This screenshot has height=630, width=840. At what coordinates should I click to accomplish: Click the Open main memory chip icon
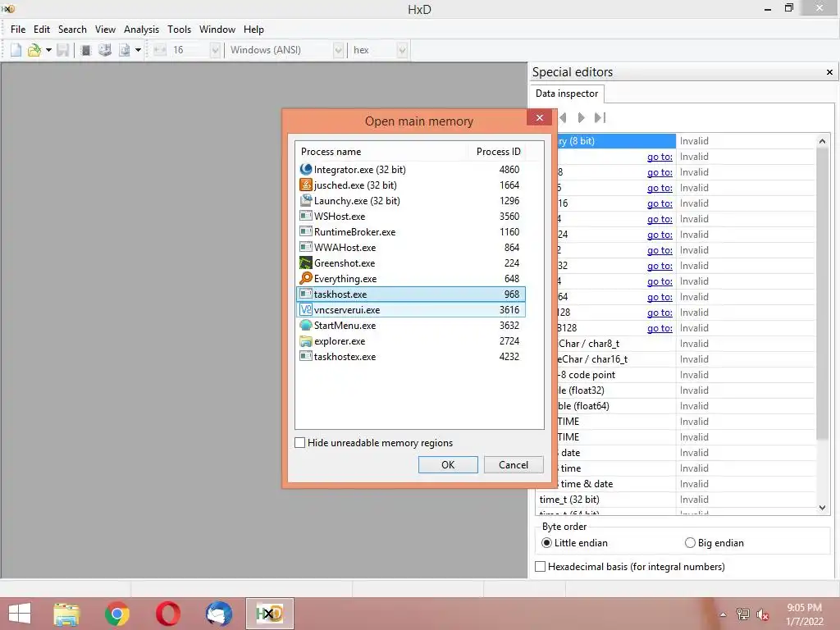point(85,50)
